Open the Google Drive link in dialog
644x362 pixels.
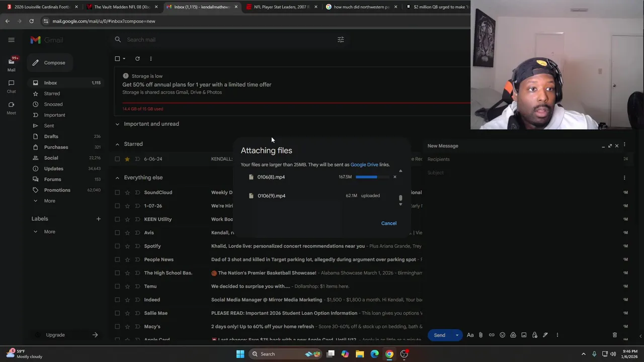click(364, 164)
